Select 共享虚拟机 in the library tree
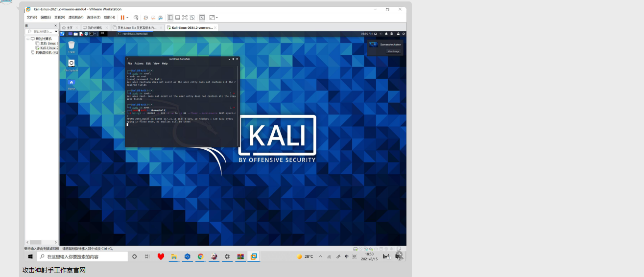This screenshot has width=644, height=277. [x=45, y=52]
